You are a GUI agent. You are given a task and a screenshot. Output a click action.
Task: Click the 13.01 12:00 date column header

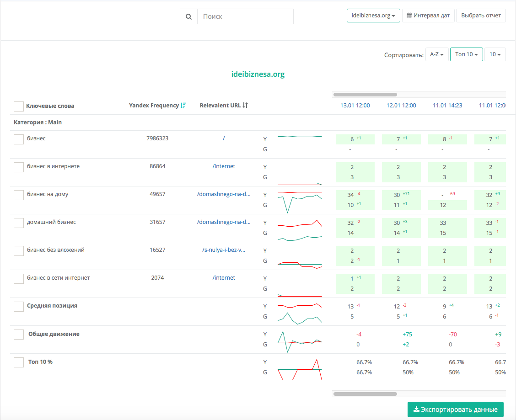355,105
